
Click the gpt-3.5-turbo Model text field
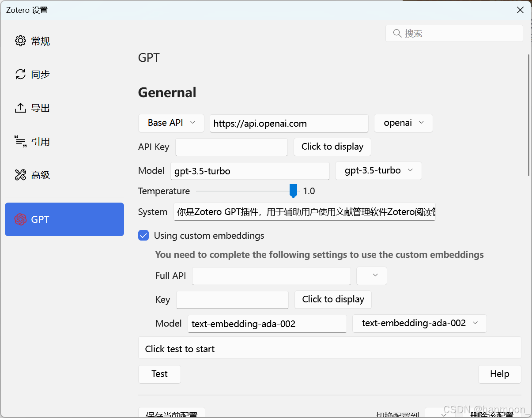tap(250, 171)
